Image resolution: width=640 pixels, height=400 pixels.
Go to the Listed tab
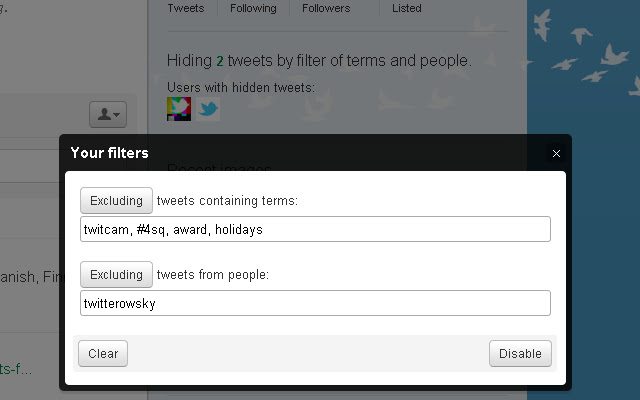407,8
